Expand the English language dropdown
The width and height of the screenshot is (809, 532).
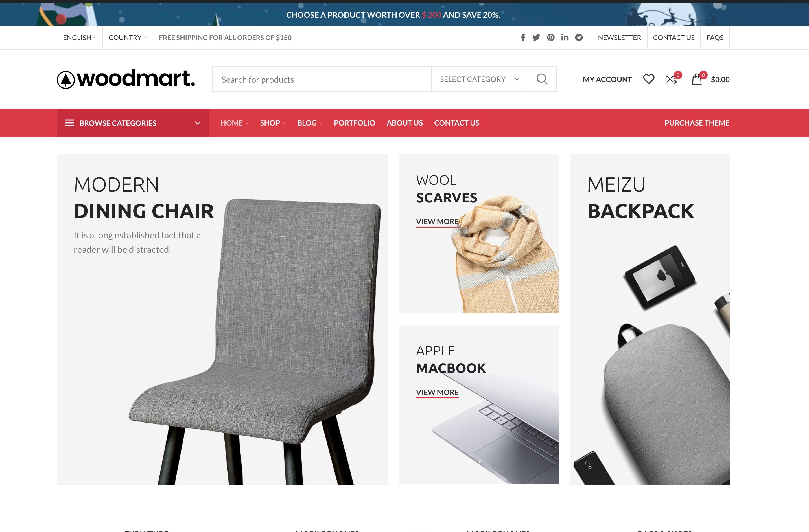click(x=80, y=37)
